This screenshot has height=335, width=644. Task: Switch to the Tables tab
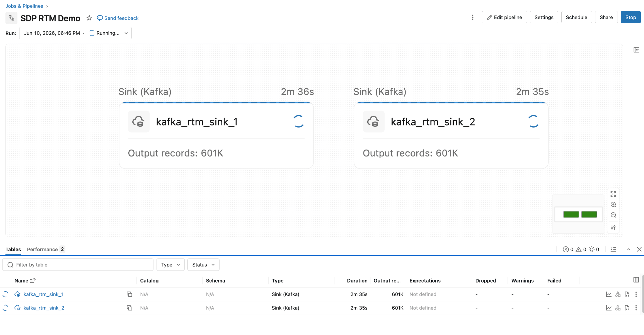(13, 249)
